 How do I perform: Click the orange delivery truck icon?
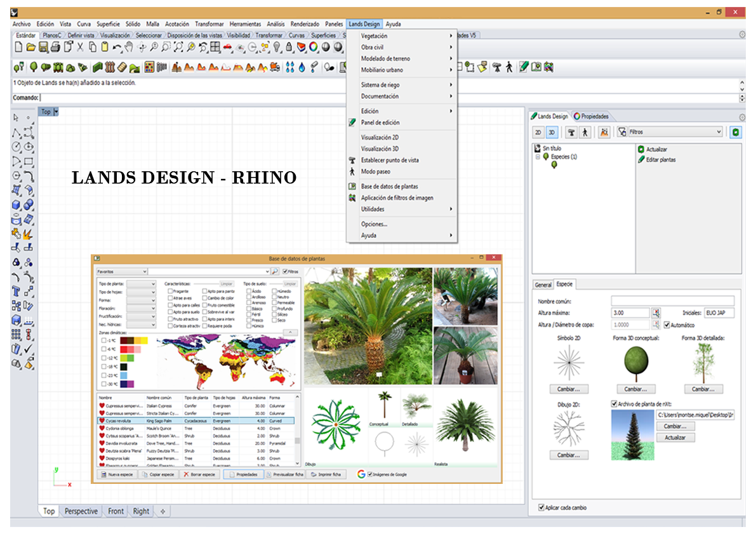[x=275, y=67]
